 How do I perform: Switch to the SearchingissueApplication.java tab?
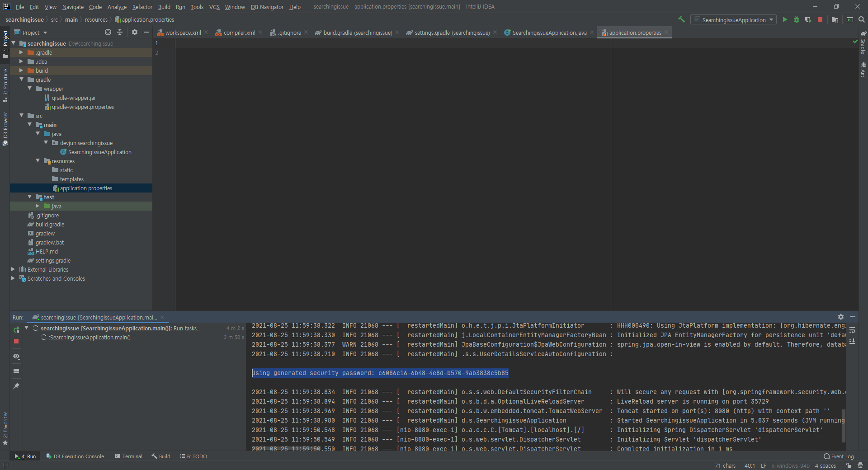(x=549, y=32)
